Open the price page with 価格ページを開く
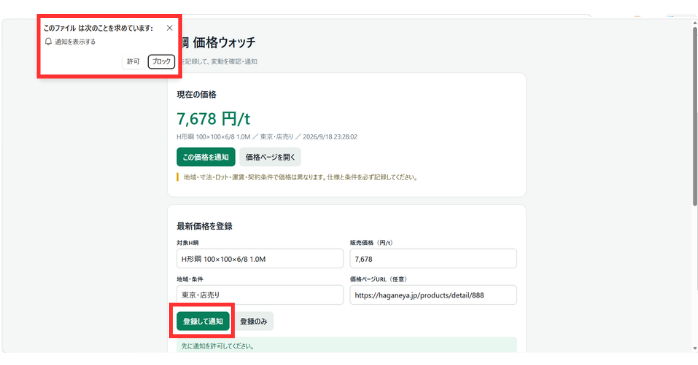698x365 pixels. [270, 157]
